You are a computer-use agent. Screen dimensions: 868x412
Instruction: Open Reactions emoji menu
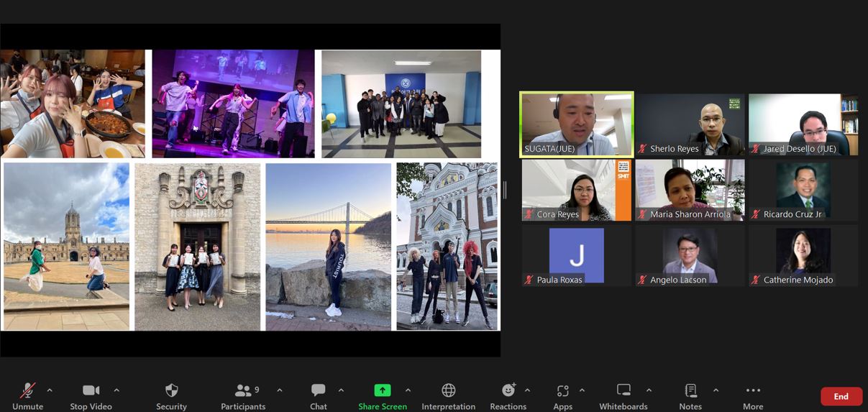pyautogui.click(x=508, y=390)
